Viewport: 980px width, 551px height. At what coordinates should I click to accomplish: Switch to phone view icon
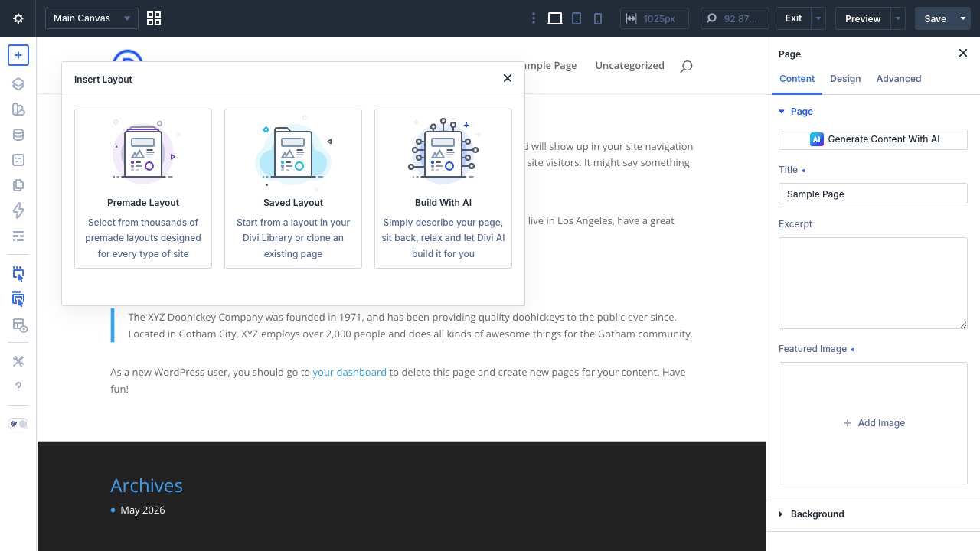(x=598, y=18)
